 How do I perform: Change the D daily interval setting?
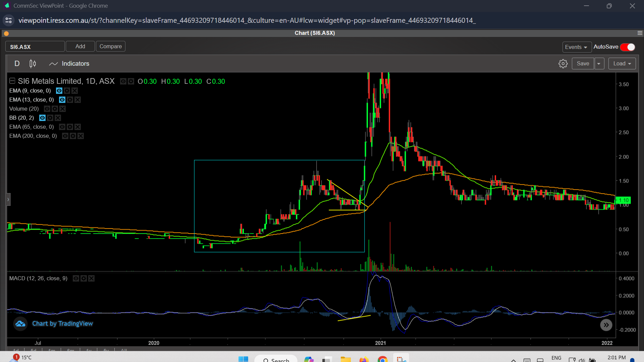pyautogui.click(x=17, y=64)
